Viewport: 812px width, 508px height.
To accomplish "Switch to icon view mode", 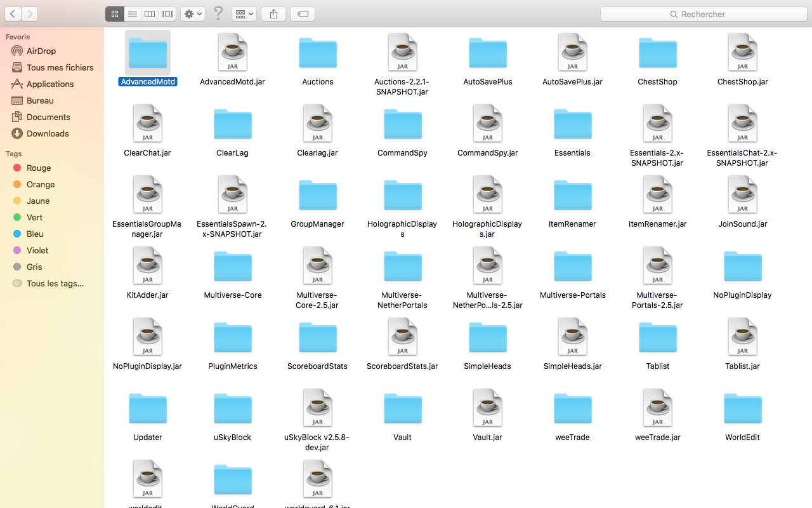I will point(115,14).
